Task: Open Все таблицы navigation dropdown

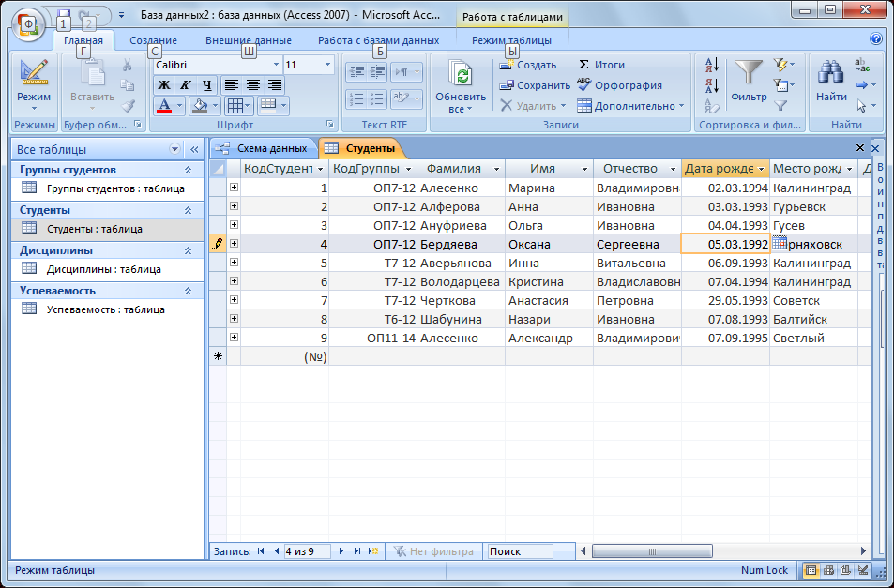Action: (174, 149)
